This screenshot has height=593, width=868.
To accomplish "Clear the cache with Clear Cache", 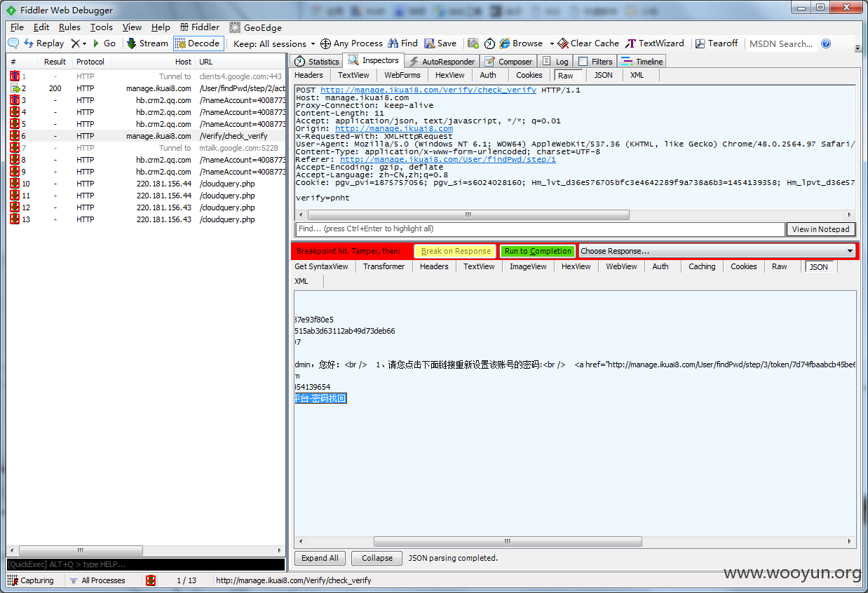I will (588, 43).
